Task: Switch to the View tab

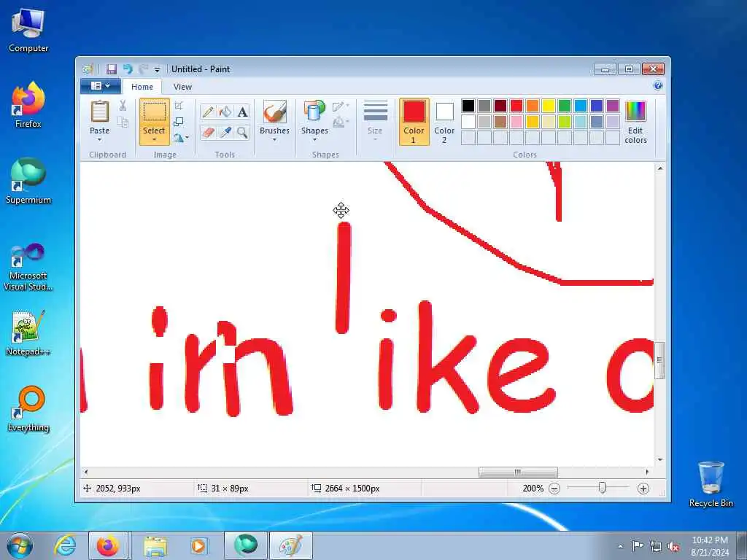Action: click(182, 87)
